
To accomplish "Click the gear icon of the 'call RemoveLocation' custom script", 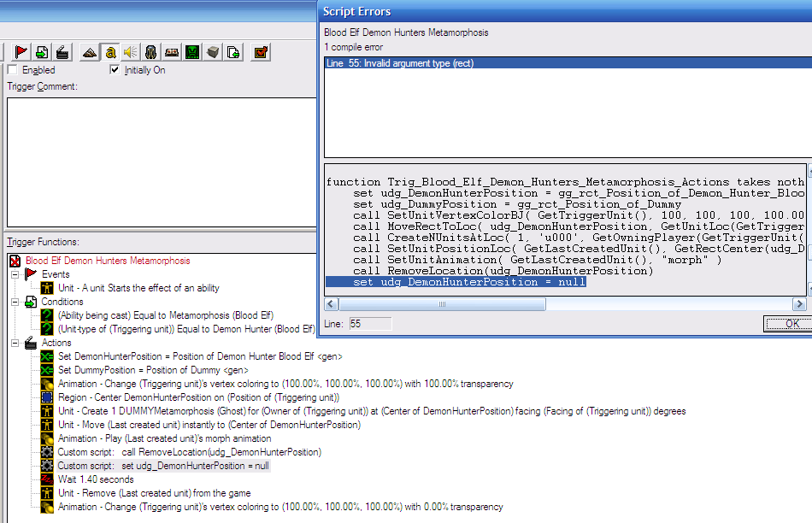I will tap(47, 452).
